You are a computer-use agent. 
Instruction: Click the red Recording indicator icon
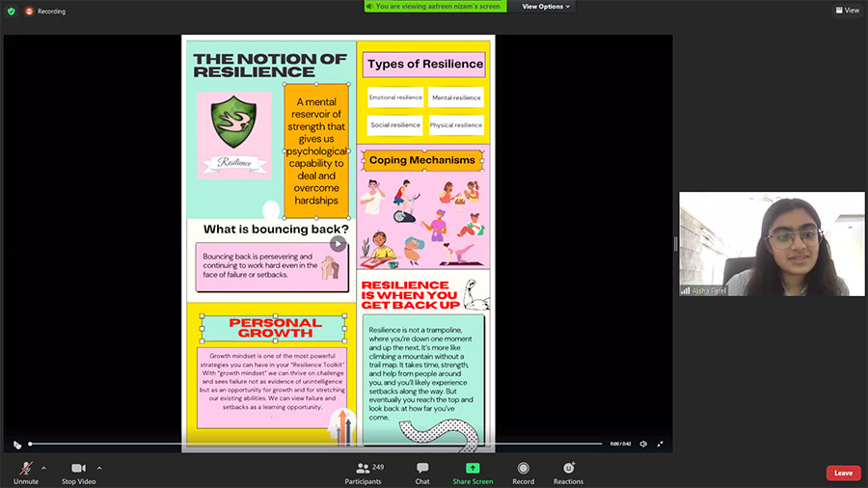(29, 11)
